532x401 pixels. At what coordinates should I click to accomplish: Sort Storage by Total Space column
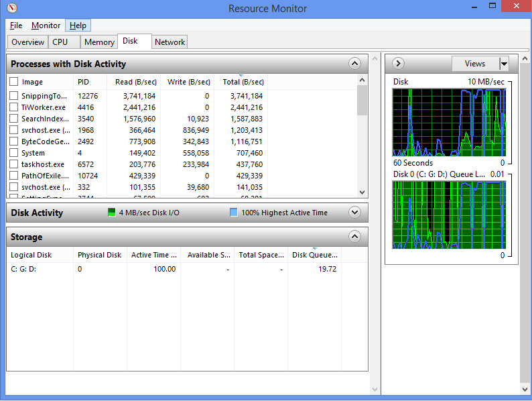tap(261, 255)
